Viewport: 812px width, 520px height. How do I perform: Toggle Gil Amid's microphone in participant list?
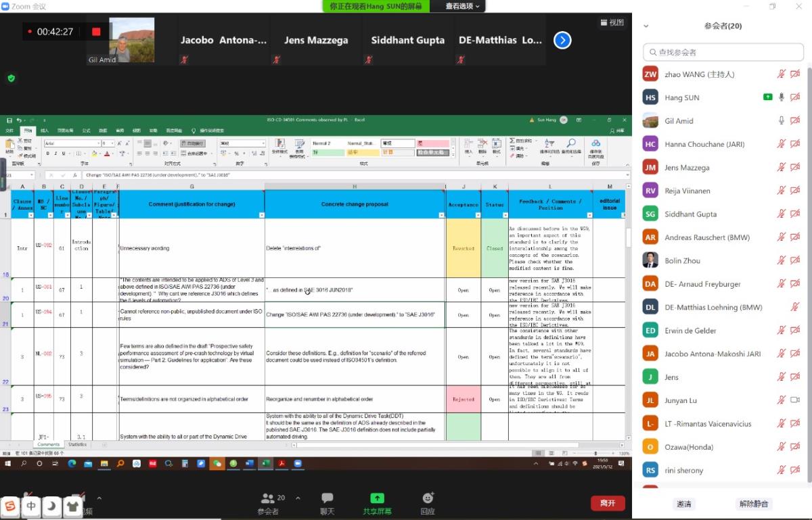click(x=781, y=120)
